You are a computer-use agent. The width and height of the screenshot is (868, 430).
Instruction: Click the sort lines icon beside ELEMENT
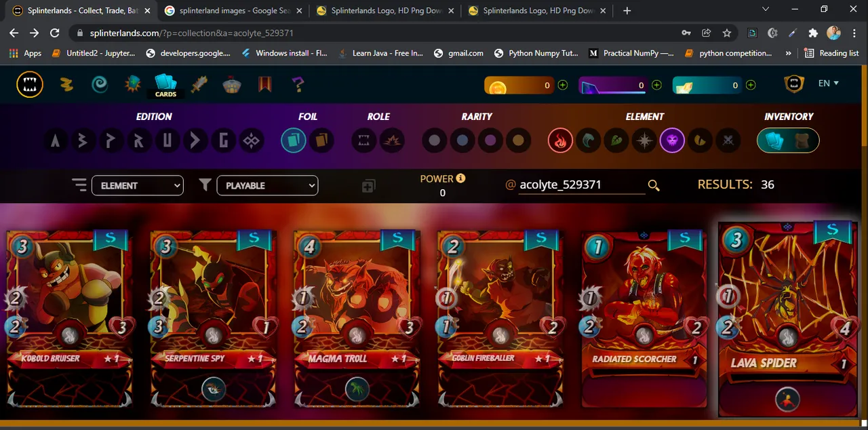(79, 185)
